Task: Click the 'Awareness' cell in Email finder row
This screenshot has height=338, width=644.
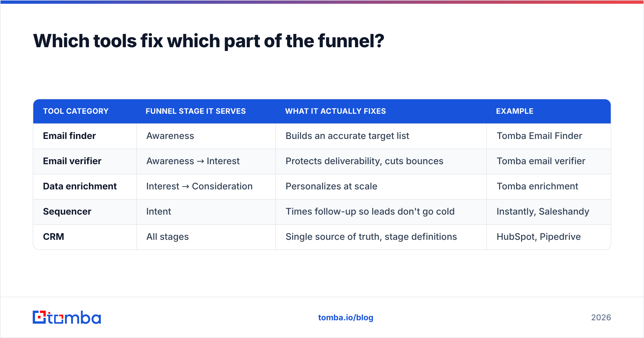Action: coord(206,136)
